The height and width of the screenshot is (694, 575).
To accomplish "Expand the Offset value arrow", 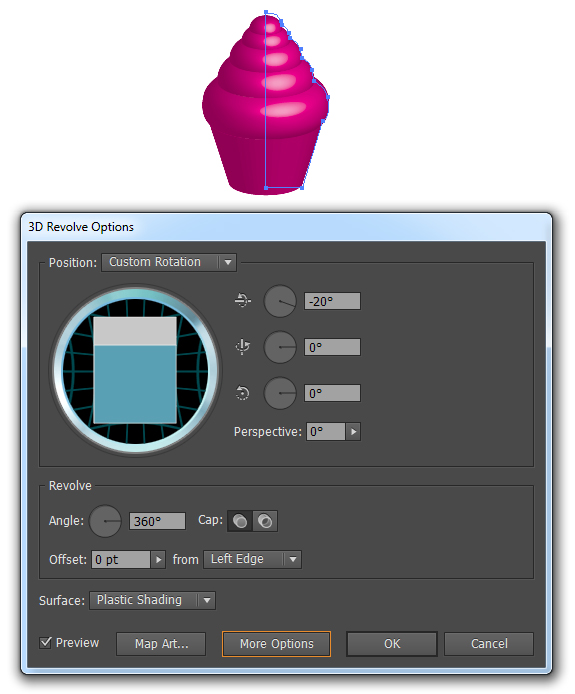I will pos(158,559).
